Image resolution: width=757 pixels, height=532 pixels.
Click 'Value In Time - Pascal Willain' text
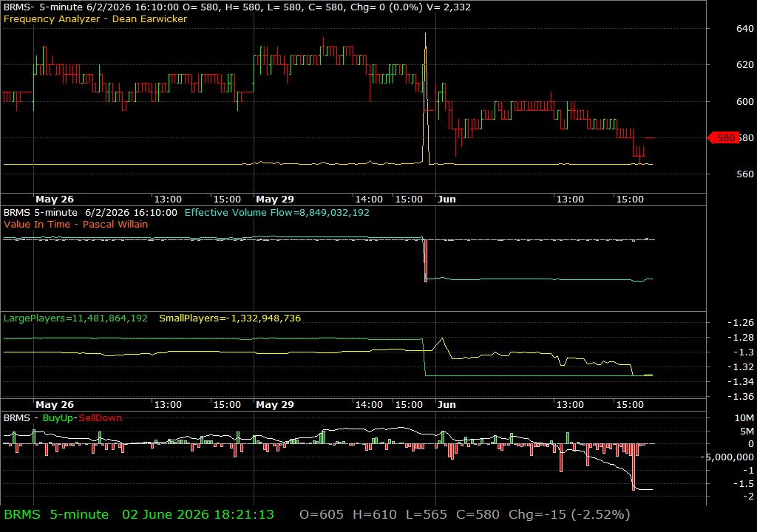(x=76, y=224)
